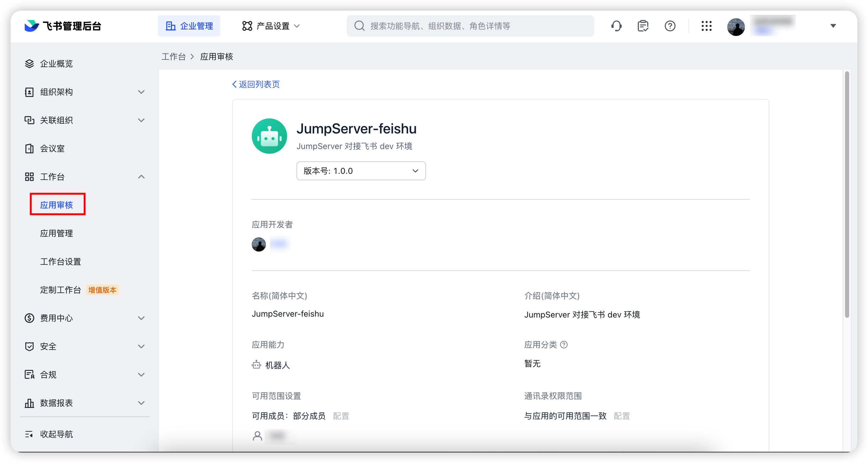The width and height of the screenshot is (868, 463).
Task: Open the 版本号: 1.0.0 dropdown
Action: click(361, 171)
